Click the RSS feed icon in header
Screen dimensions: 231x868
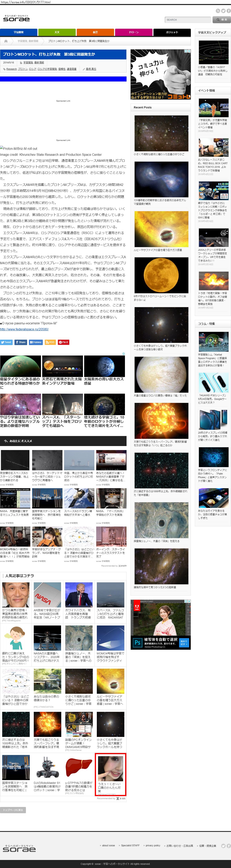click(x=218, y=11)
